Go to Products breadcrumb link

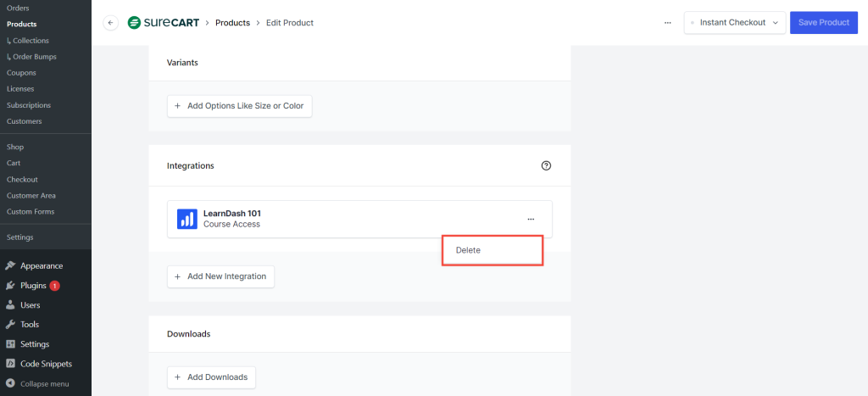232,23
